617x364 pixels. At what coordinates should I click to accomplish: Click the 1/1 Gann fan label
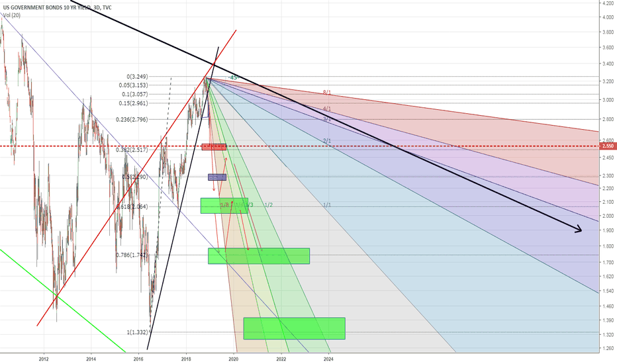tap(327, 205)
